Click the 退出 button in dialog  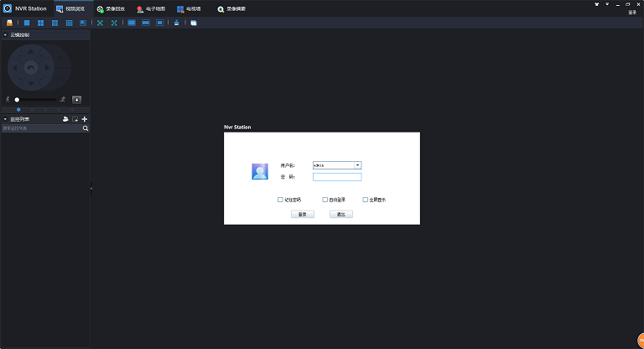tap(341, 214)
